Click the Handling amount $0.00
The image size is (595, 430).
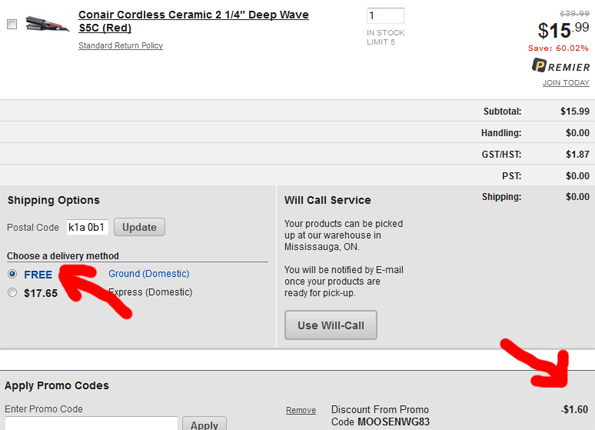tap(578, 133)
